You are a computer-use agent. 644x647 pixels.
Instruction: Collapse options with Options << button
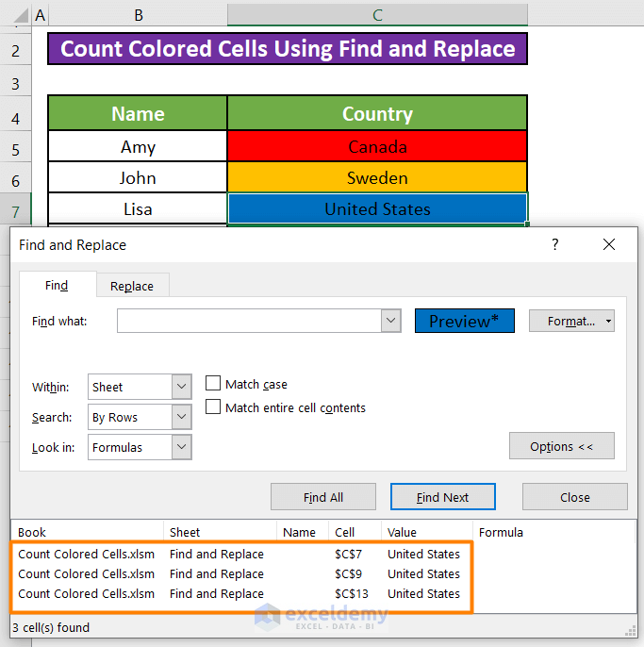(x=561, y=446)
